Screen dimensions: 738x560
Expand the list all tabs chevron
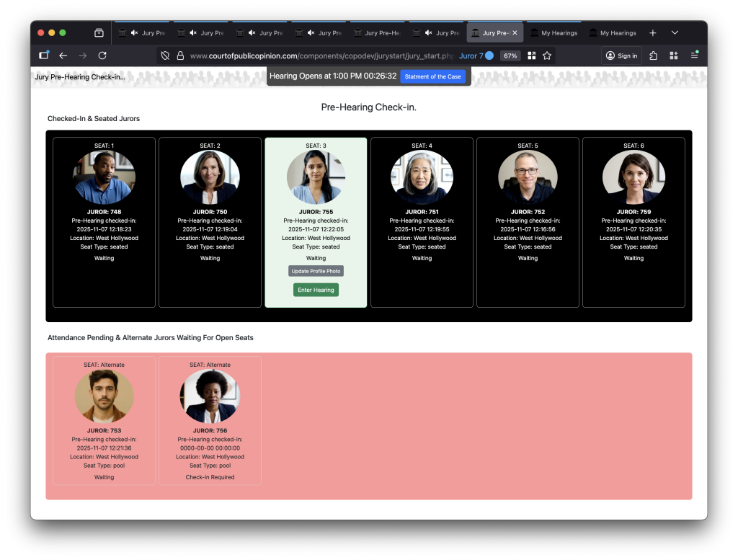point(675,33)
